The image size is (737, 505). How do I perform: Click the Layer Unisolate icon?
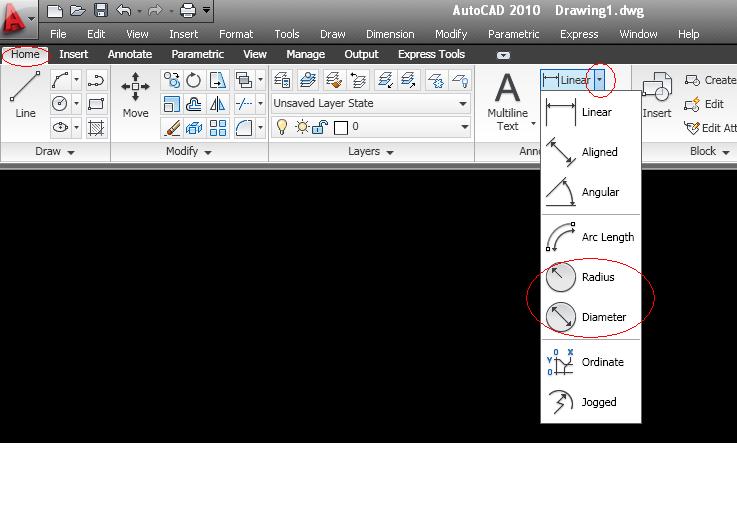[x=408, y=80]
